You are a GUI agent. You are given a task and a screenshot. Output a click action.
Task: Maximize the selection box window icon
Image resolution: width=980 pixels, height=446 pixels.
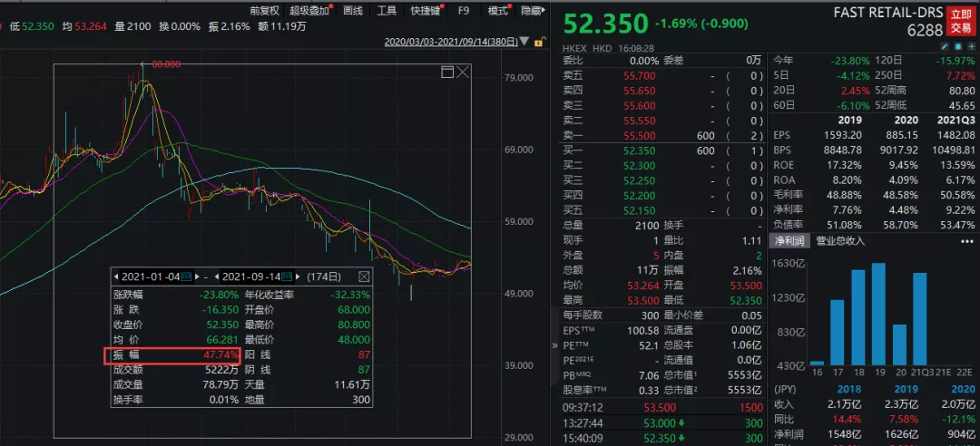447,72
